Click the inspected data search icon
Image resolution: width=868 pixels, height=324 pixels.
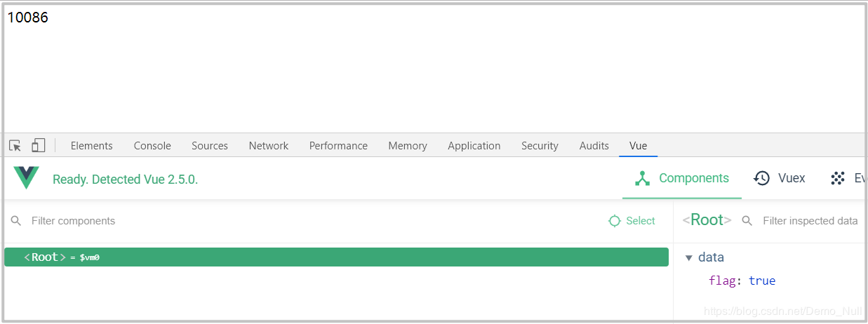click(747, 221)
